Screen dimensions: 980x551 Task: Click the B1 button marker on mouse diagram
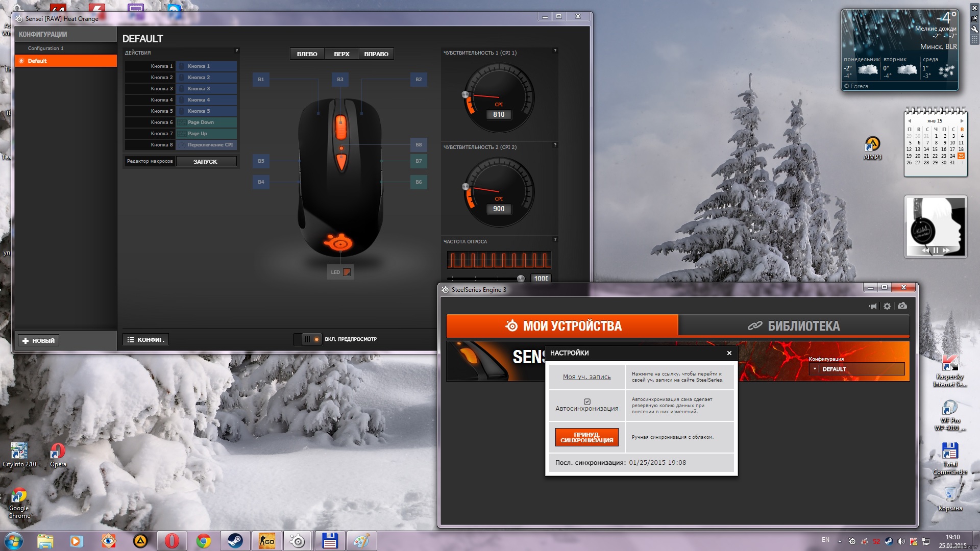pyautogui.click(x=261, y=80)
